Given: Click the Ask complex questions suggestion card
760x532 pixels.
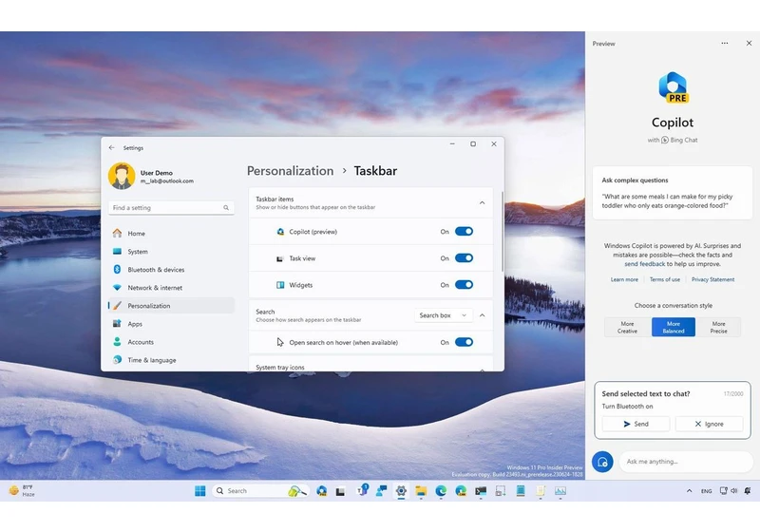Looking at the screenshot, I should [673, 193].
